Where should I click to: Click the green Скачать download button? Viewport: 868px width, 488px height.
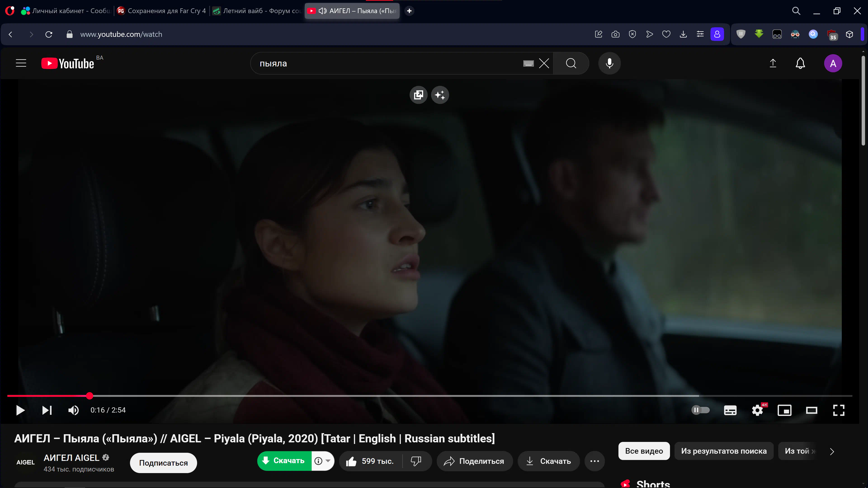tap(284, 461)
